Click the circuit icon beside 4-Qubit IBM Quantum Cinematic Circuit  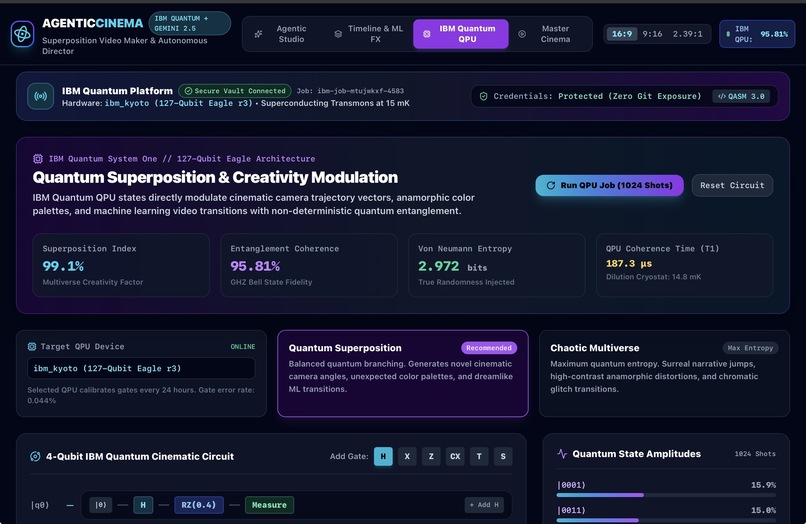[35, 457]
